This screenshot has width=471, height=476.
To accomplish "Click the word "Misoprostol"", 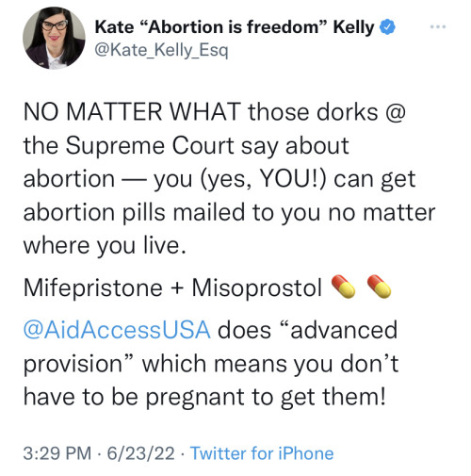I will click(x=257, y=287).
